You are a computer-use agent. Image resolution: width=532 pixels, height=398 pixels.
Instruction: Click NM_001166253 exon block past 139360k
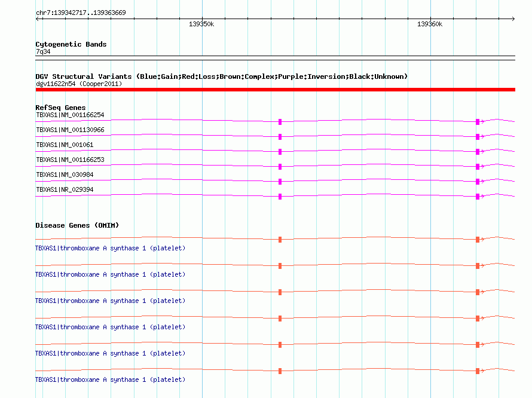click(478, 167)
